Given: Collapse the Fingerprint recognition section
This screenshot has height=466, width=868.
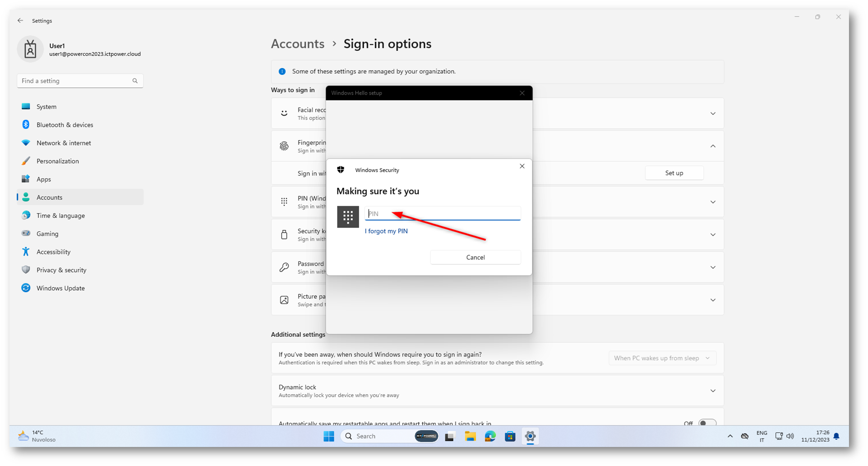Looking at the screenshot, I should coord(713,146).
